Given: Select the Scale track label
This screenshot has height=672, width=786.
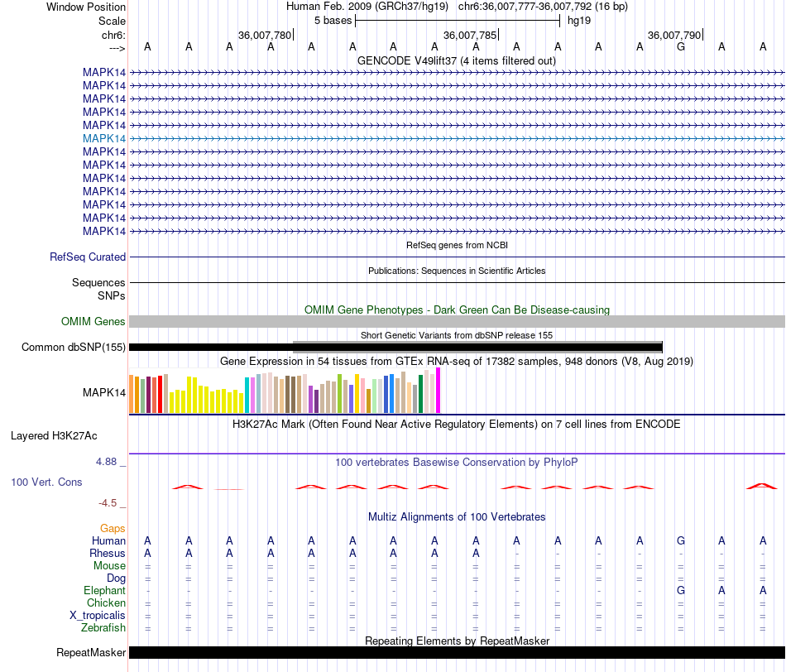Looking at the screenshot, I should pos(112,21).
